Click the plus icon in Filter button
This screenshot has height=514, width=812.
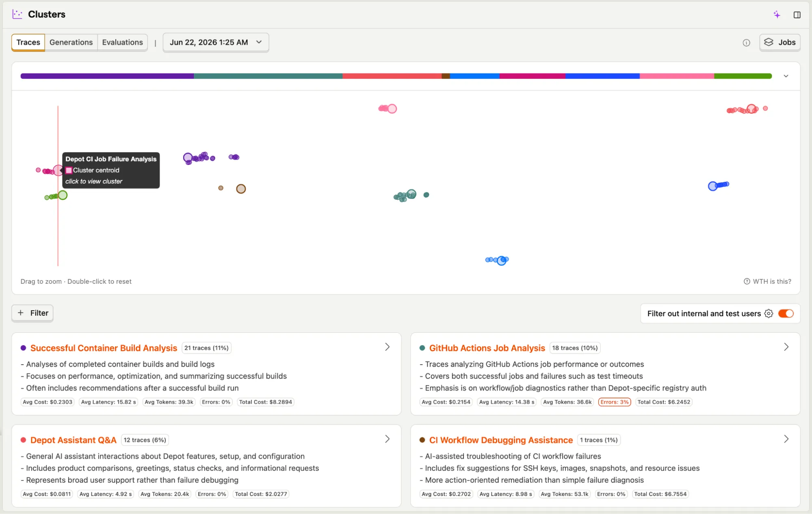(21, 313)
